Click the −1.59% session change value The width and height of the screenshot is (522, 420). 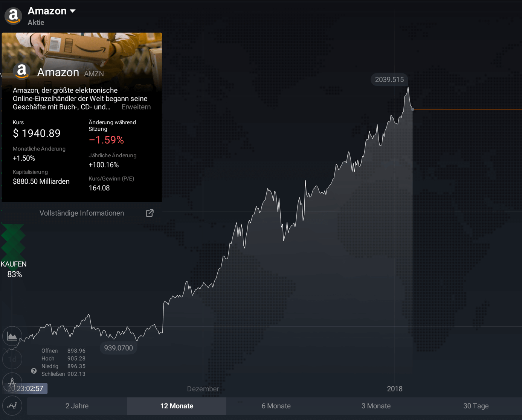point(106,140)
